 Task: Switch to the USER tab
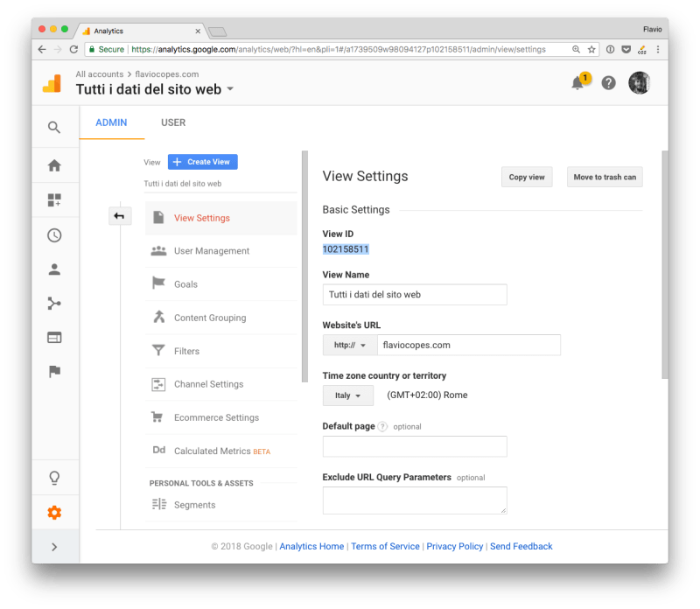pos(172,122)
